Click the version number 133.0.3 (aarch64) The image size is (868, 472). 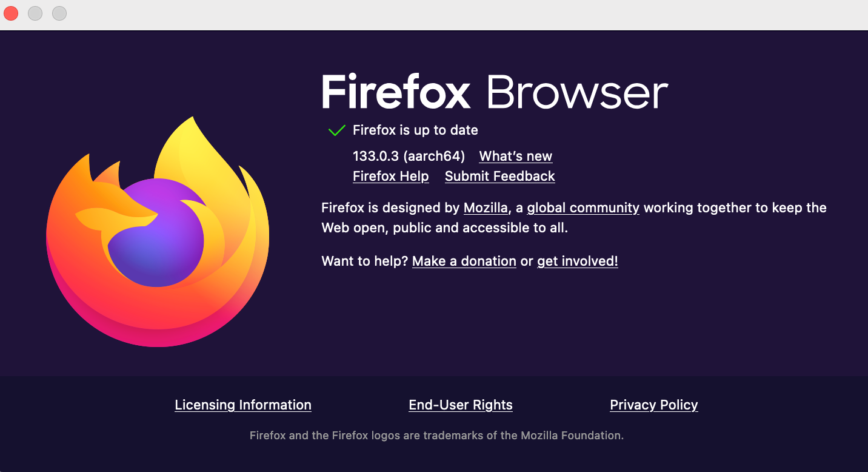point(409,157)
